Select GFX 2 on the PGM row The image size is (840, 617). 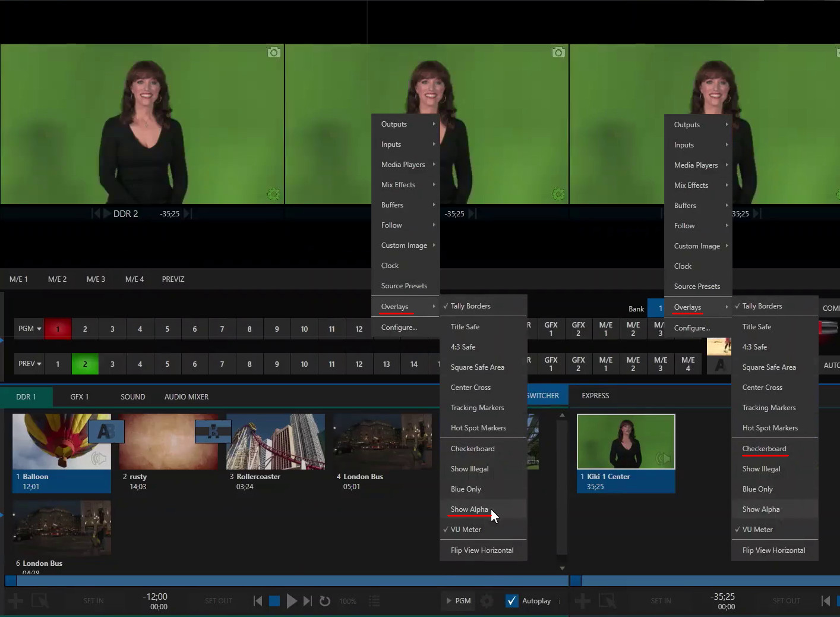[578, 329]
